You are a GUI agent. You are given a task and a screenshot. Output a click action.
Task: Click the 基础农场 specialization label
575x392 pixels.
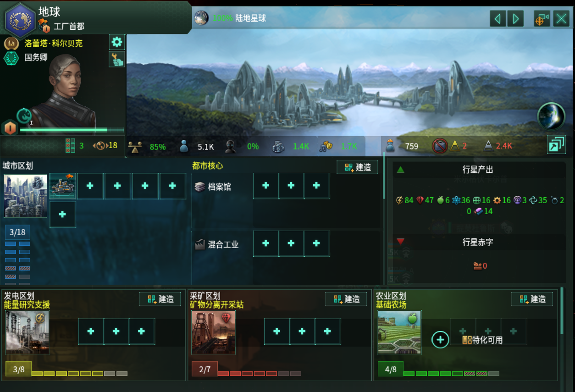click(x=391, y=305)
